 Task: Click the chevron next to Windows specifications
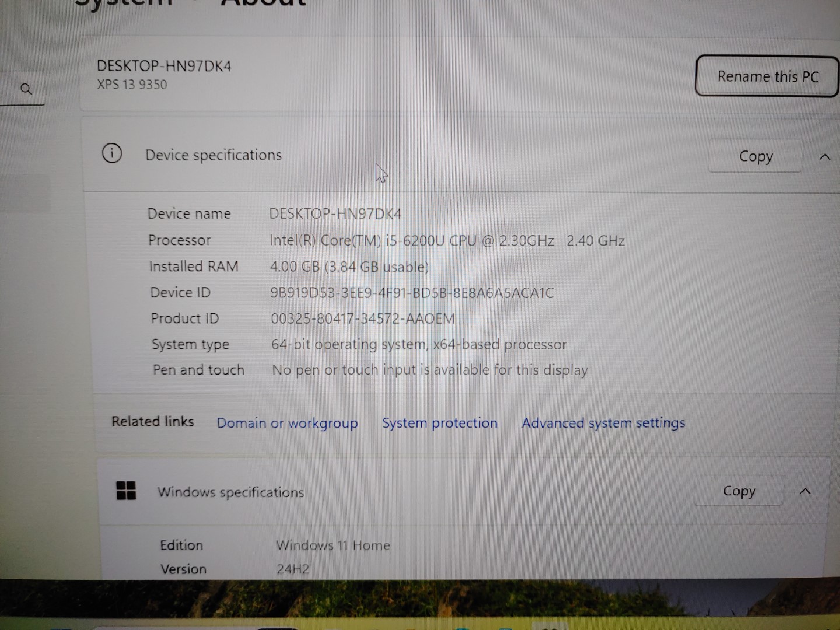(806, 491)
